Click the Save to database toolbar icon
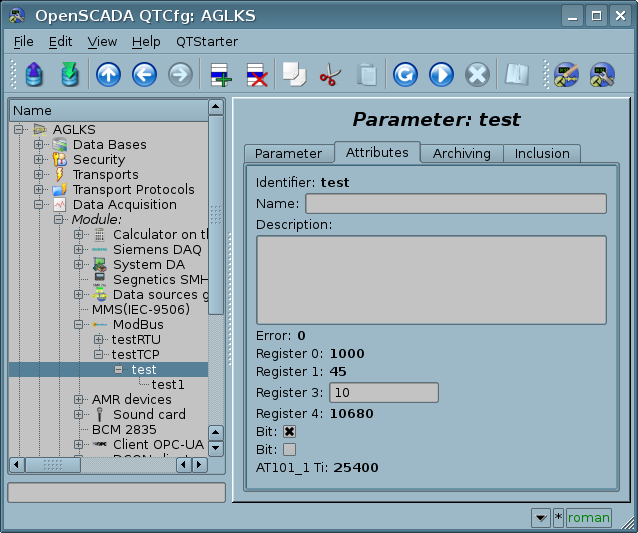This screenshot has width=638, height=533. (x=69, y=75)
